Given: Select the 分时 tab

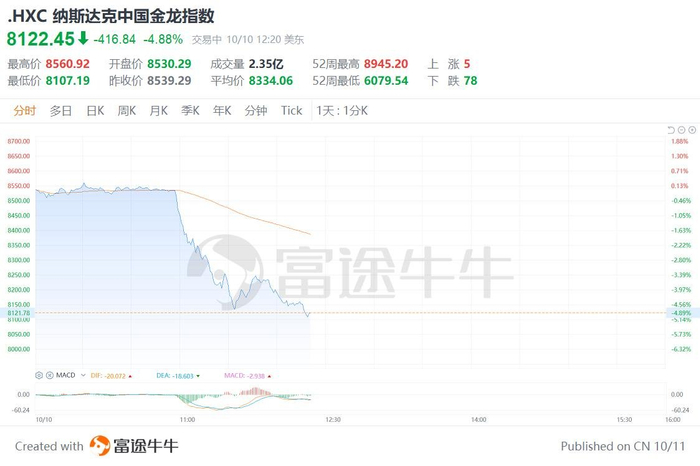Looking at the screenshot, I should click(x=25, y=111).
